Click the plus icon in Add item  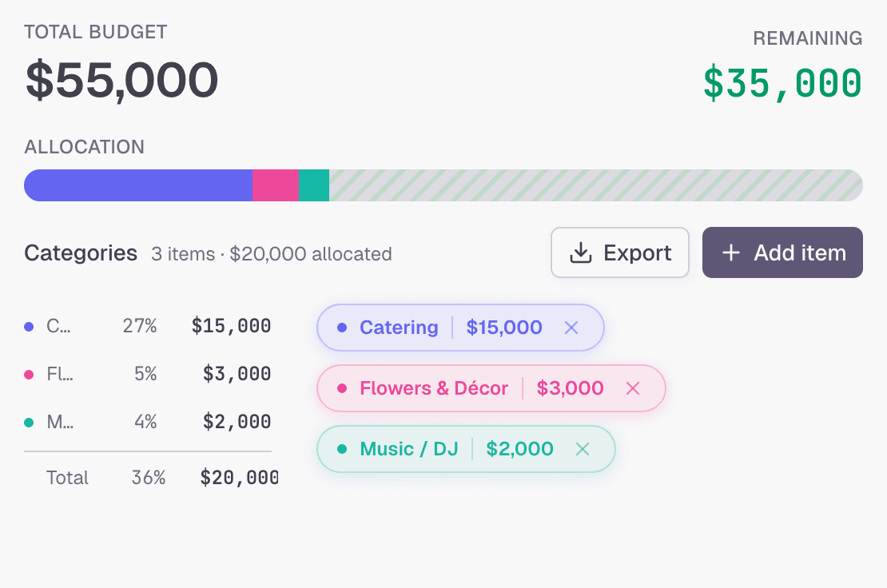[x=730, y=253]
